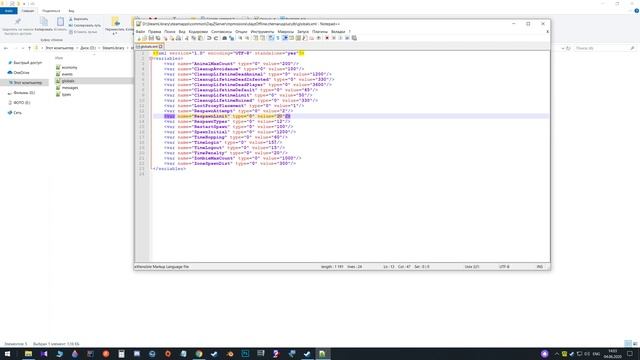
Task: Click Вырезать in Explorer ribbon
Action: pyautogui.click(x=78, y=19)
